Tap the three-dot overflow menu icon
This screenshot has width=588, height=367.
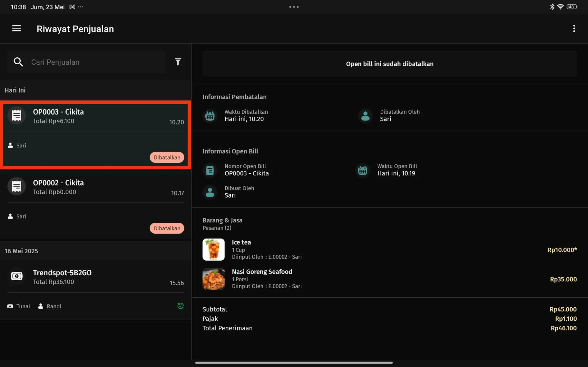[574, 29]
